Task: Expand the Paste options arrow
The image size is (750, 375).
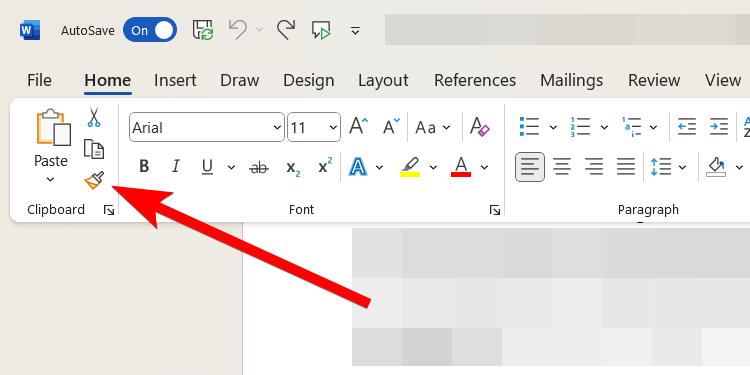Action: pos(50,180)
